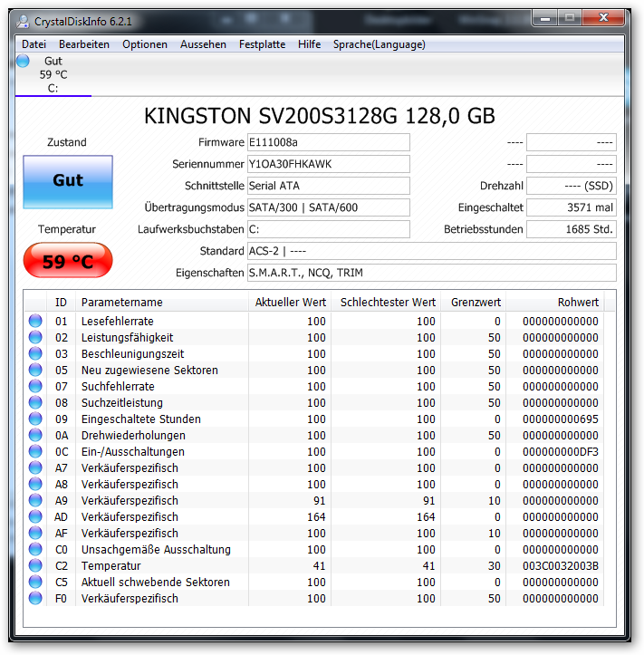Click the Übertragungsmodus field SATA/300 | SATA/600
This screenshot has width=644, height=655.
pos(328,207)
